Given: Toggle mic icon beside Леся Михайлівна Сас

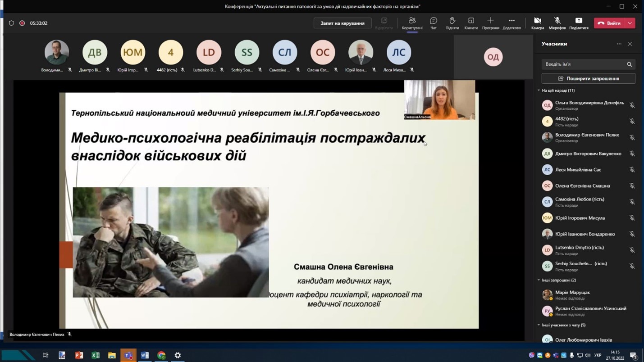Looking at the screenshot, I should (x=632, y=170).
